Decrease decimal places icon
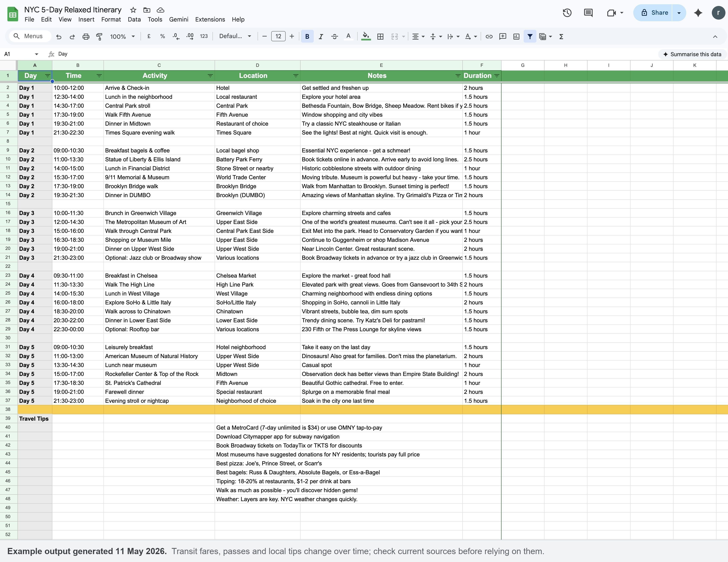Viewport: 728px width, 562px height. 176,36
